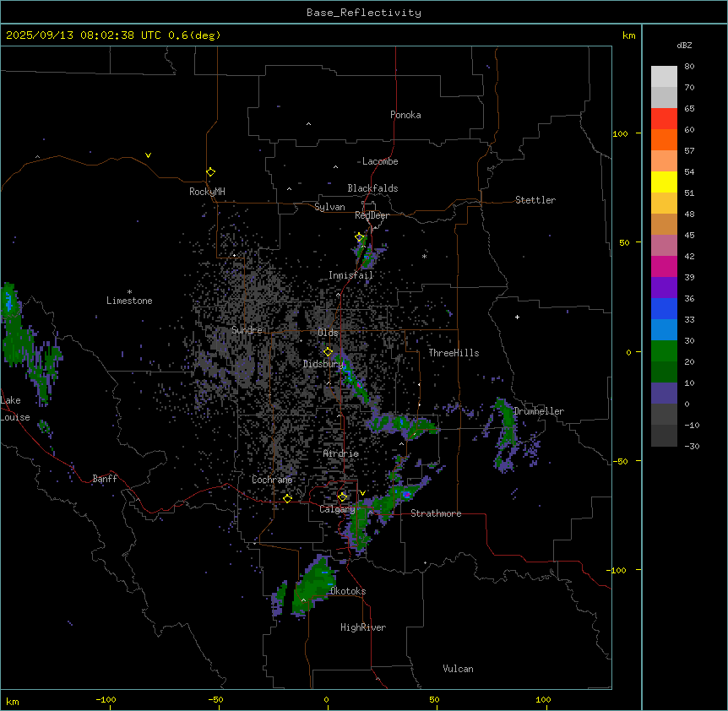The image size is (728, 711).
Task: Click the Olds town label
Action: pyautogui.click(x=328, y=333)
